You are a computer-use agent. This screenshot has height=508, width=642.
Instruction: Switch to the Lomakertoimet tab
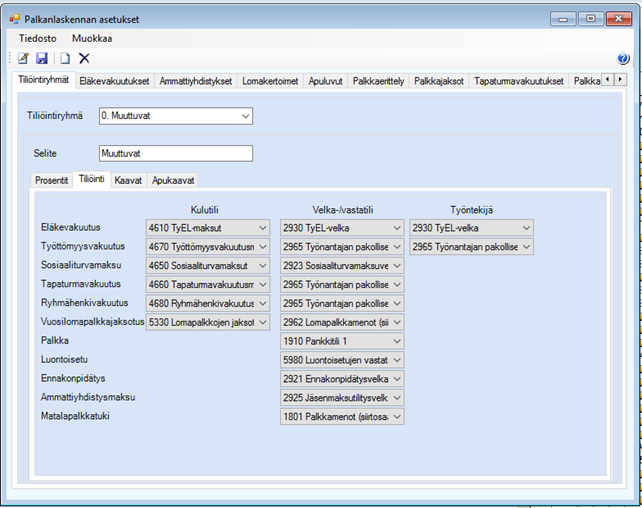coord(270,82)
